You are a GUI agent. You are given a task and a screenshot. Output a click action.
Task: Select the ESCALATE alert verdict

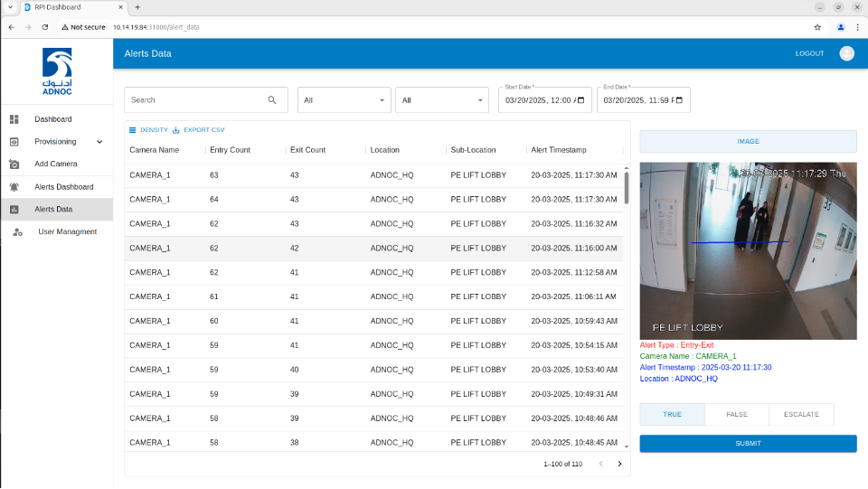tap(801, 414)
